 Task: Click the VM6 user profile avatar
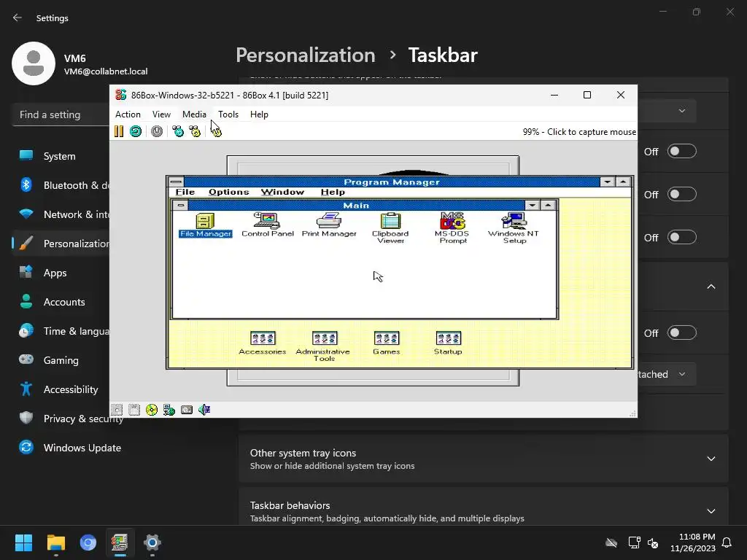point(34,63)
